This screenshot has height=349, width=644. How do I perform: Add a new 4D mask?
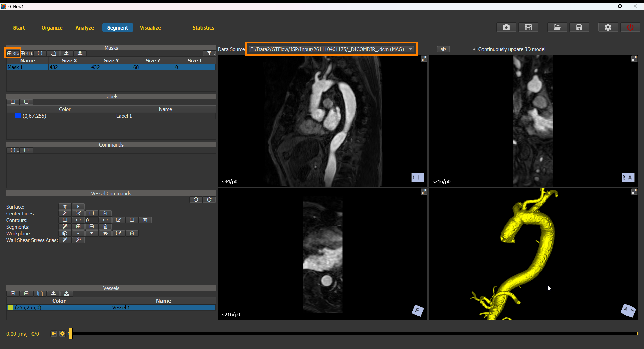pos(27,53)
